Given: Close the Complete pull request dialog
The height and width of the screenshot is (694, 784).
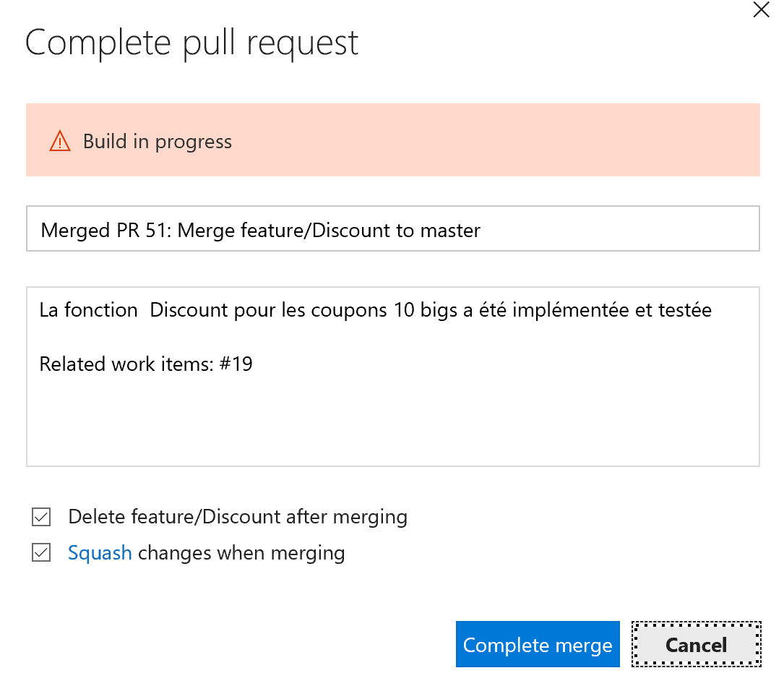Looking at the screenshot, I should [x=761, y=10].
